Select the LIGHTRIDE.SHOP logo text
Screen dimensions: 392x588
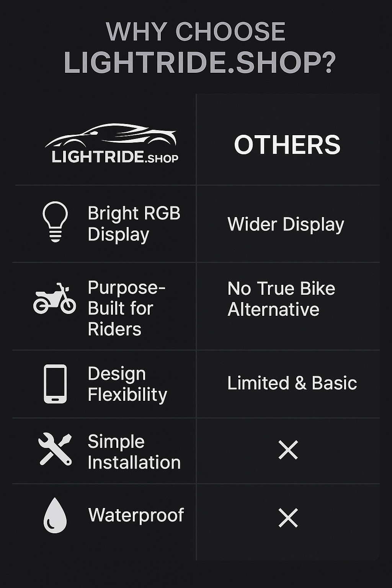pyautogui.click(x=115, y=157)
